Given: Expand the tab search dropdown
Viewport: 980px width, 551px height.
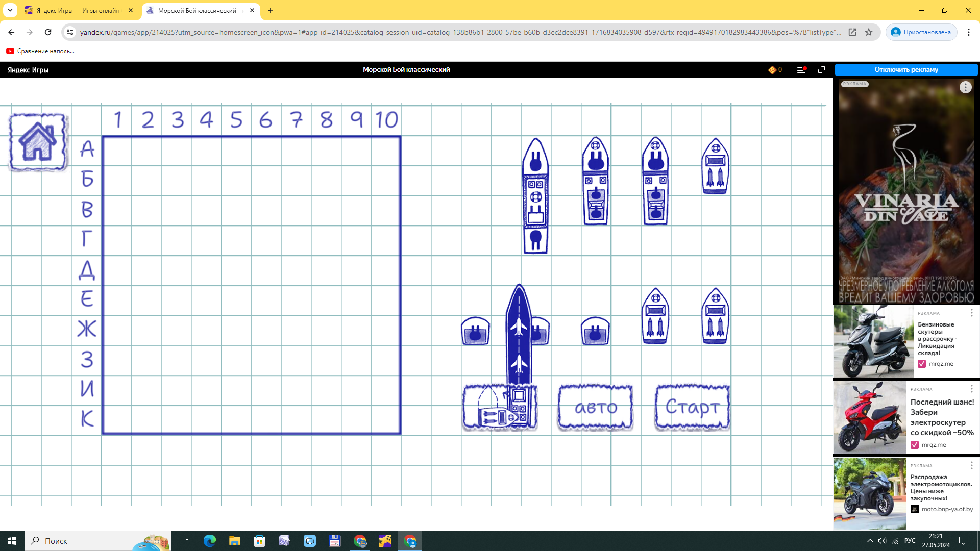Looking at the screenshot, I should (10, 10).
